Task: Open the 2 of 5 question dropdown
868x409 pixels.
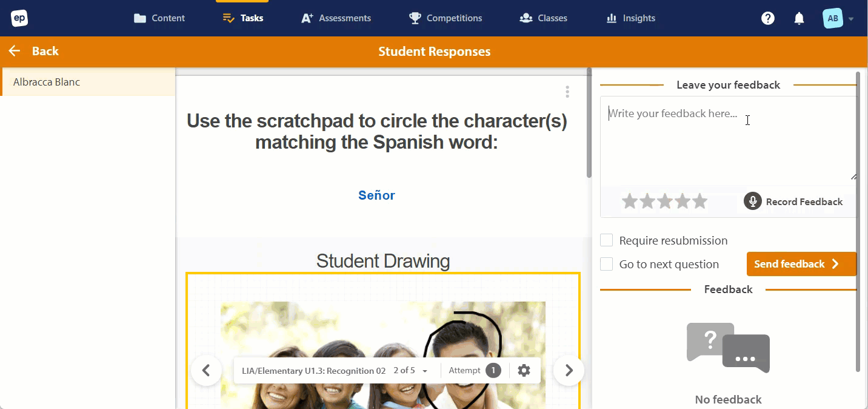Action: click(410, 370)
